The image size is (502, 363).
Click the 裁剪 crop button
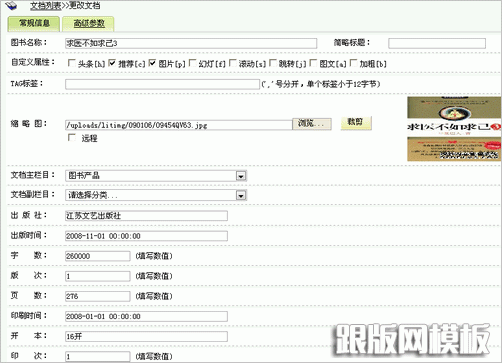[356, 122]
